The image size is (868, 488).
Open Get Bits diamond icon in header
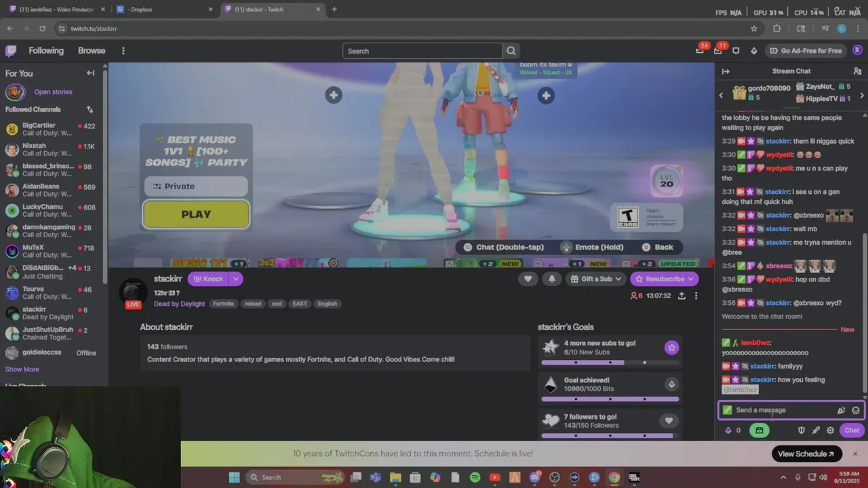[753, 51]
